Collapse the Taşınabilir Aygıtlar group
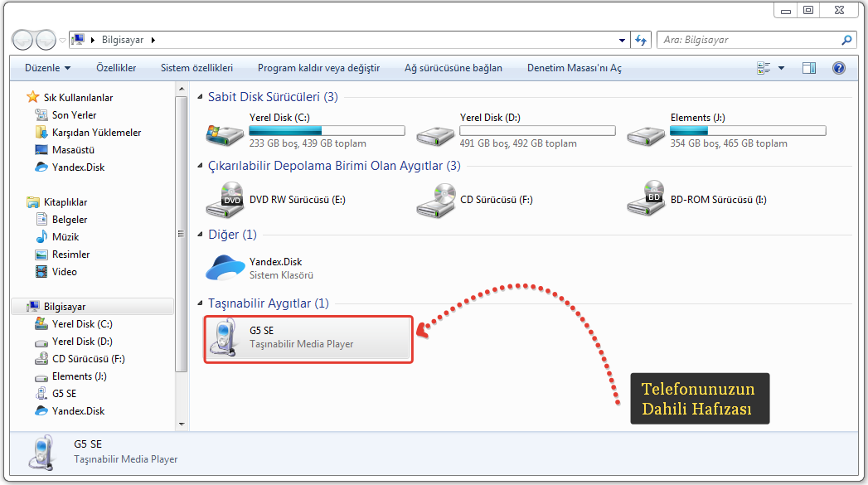The width and height of the screenshot is (868, 485). [x=201, y=304]
